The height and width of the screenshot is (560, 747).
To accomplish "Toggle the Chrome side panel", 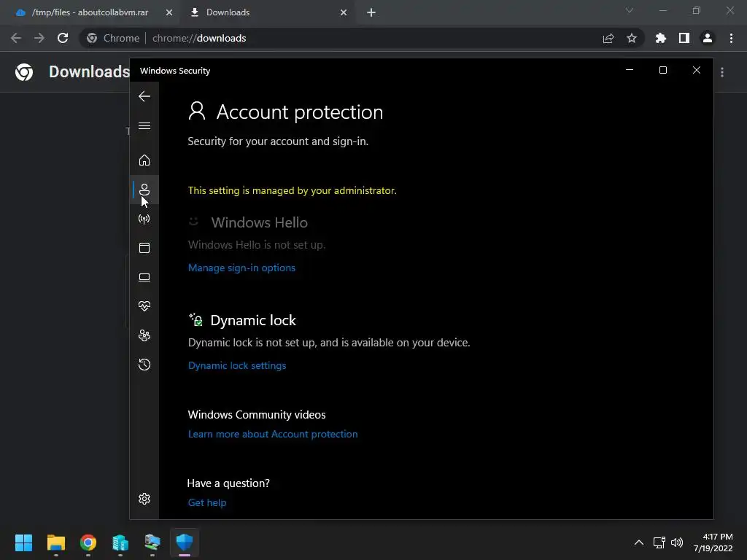I will point(684,38).
